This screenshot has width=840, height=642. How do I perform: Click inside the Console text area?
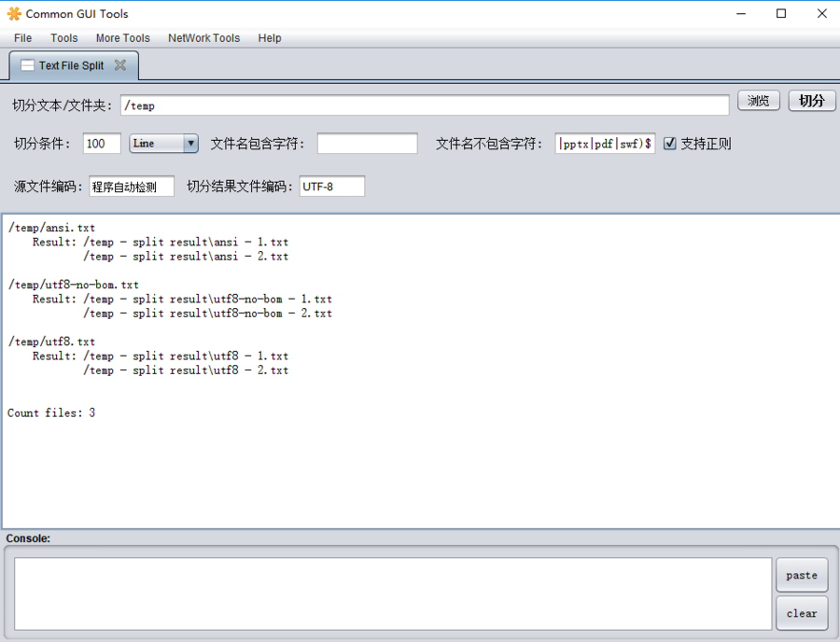(393, 593)
